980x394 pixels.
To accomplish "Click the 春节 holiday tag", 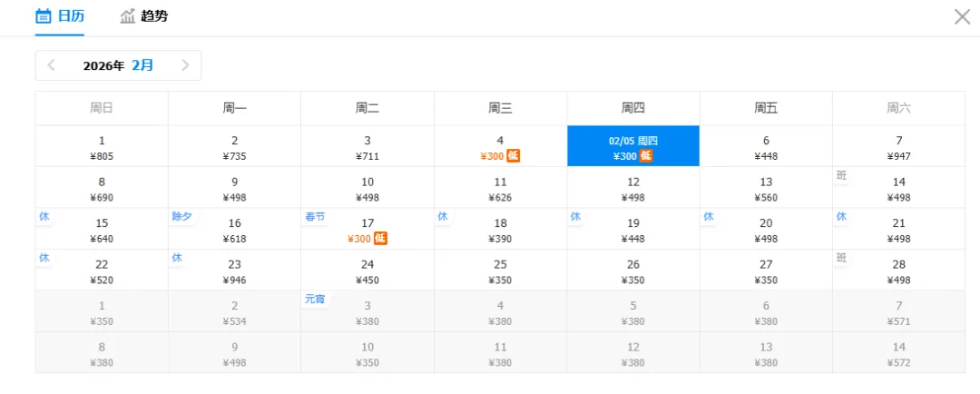I will tap(314, 216).
